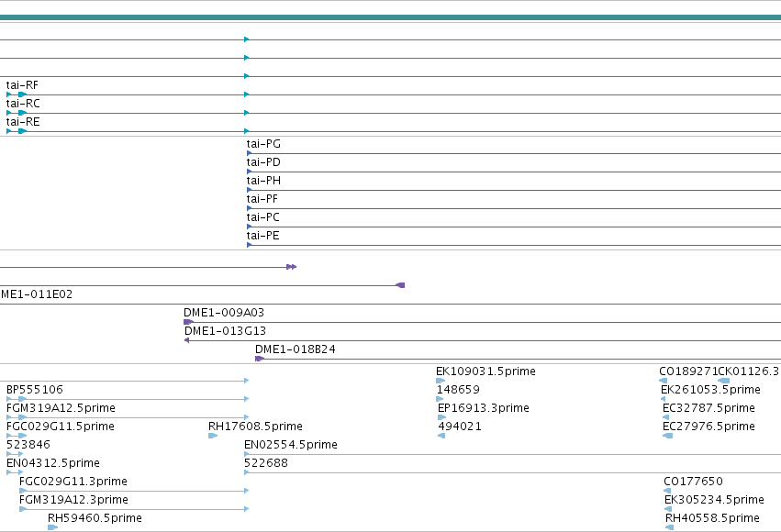The height and width of the screenshot is (532, 781).
Task: Select the tai-RC transcript label
Action: click(23, 104)
